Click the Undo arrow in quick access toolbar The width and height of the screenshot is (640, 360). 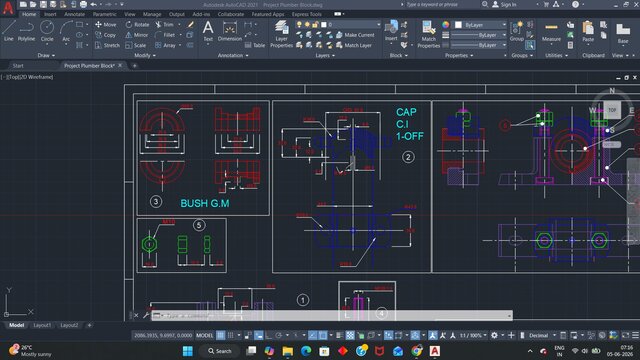[93, 4]
